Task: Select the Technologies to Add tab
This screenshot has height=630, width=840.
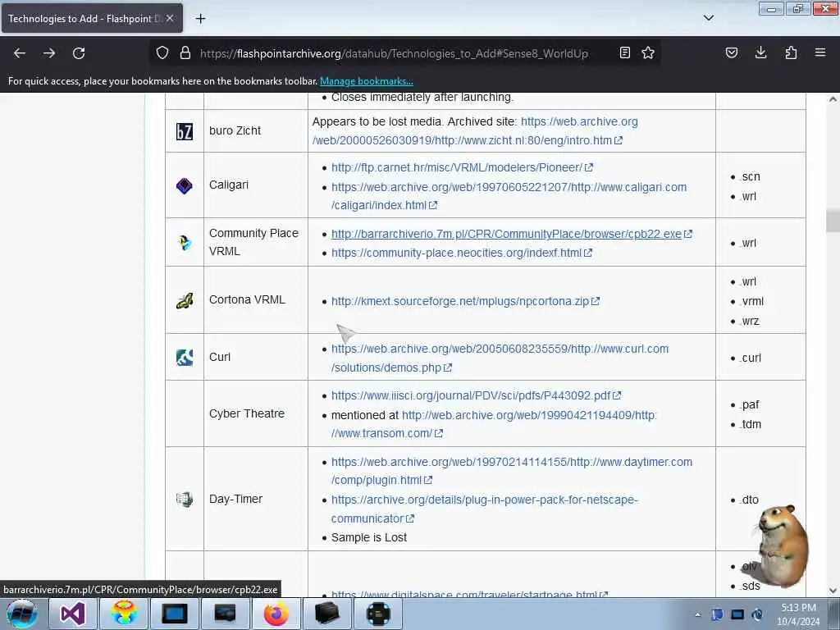Action: pos(92,19)
